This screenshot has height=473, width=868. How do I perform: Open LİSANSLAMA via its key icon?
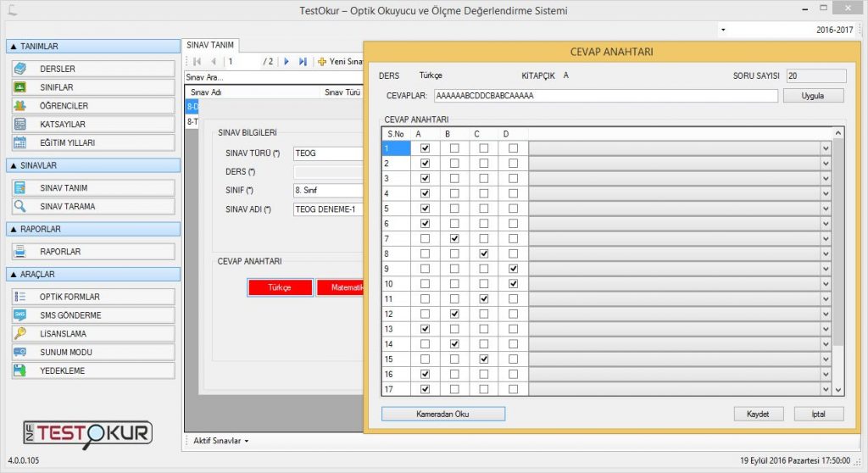click(x=20, y=333)
